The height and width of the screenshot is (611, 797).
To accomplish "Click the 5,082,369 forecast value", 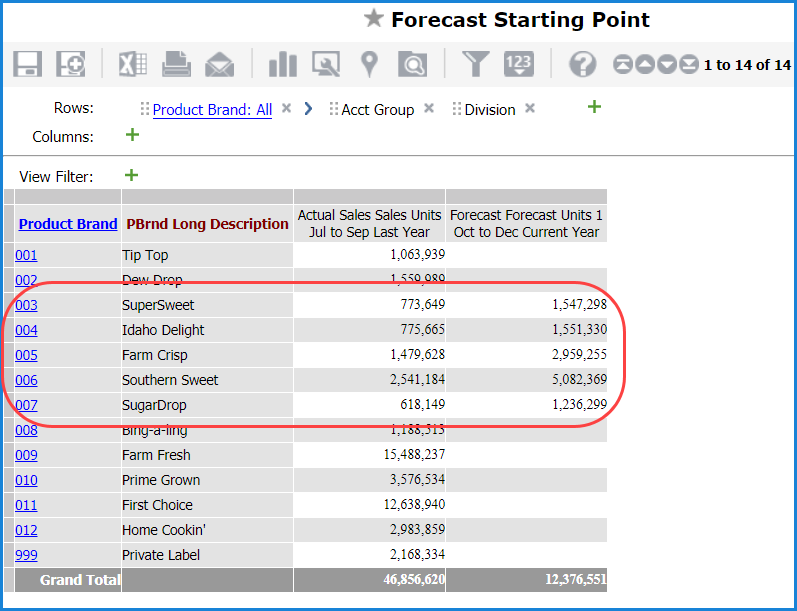I will (579, 380).
